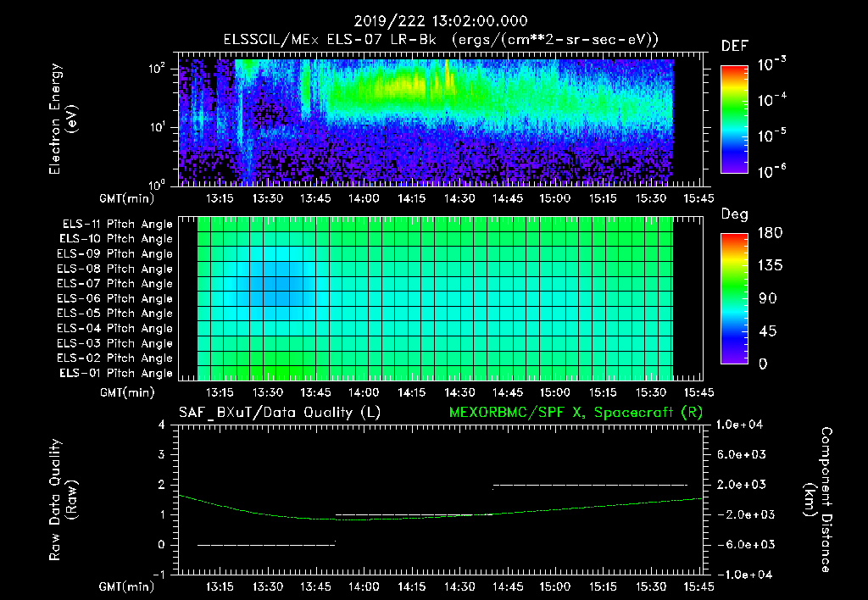The width and height of the screenshot is (868, 600).
Task: Click the 1.0e+04 right axis value
Action: point(739,425)
